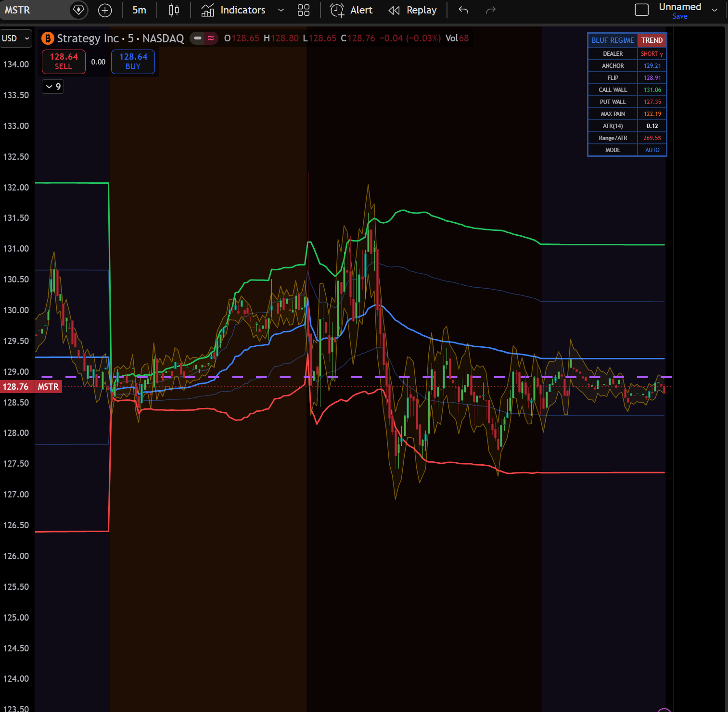Click the DEALER row label
Viewport: 728px width, 712px height.
point(613,54)
